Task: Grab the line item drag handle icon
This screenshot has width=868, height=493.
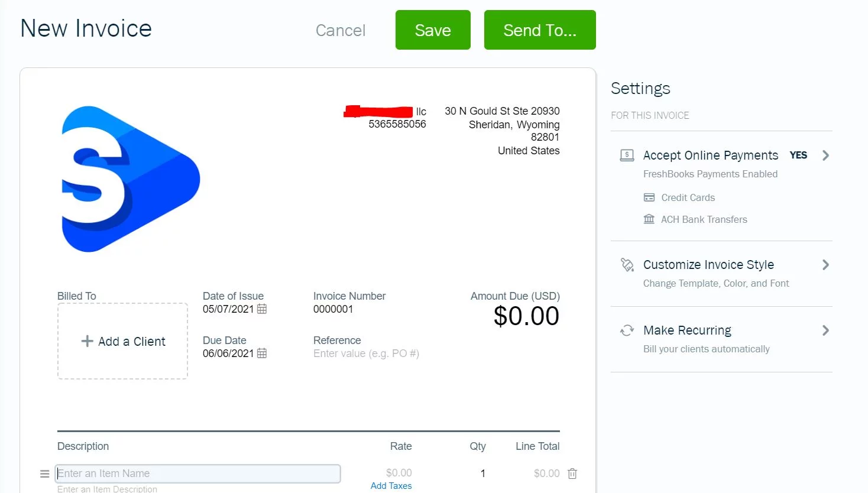Action: (44, 474)
